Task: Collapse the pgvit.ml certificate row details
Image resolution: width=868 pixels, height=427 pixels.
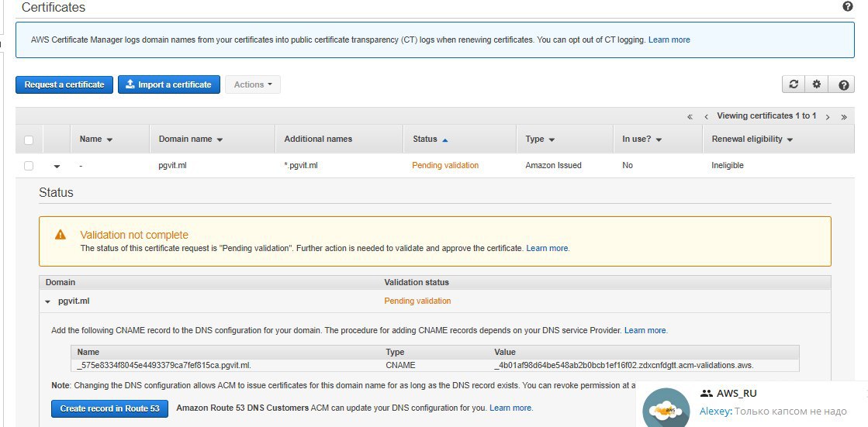Action: point(57,166)
